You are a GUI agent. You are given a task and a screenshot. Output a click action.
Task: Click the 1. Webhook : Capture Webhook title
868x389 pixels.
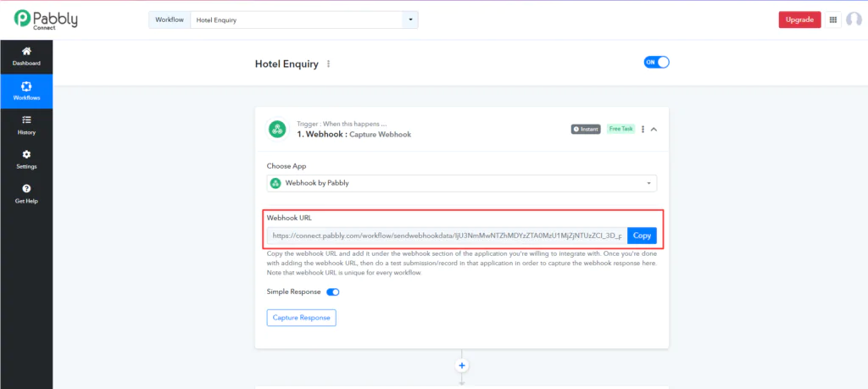(x=353, y=135)
